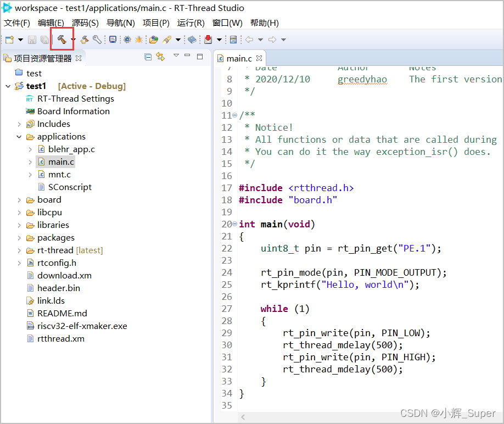Collapse the applications folder
Viewport: 504px width, 424px height.
point(19,137)
